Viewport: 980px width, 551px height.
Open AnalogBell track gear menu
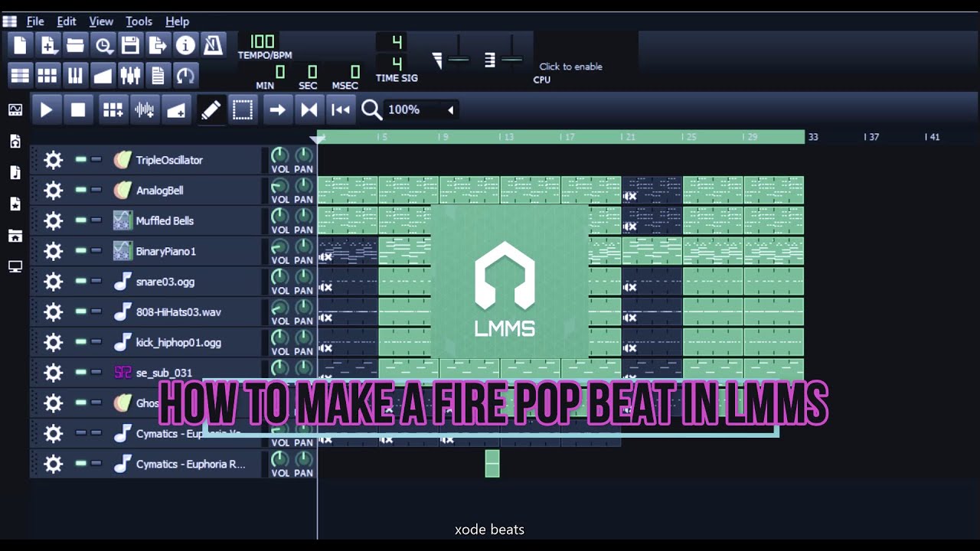point(53,190)
